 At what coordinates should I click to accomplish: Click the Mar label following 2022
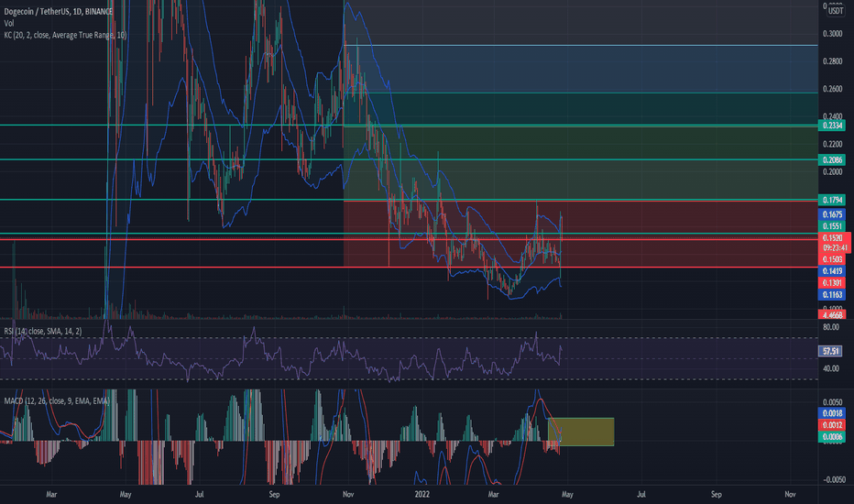494,495
